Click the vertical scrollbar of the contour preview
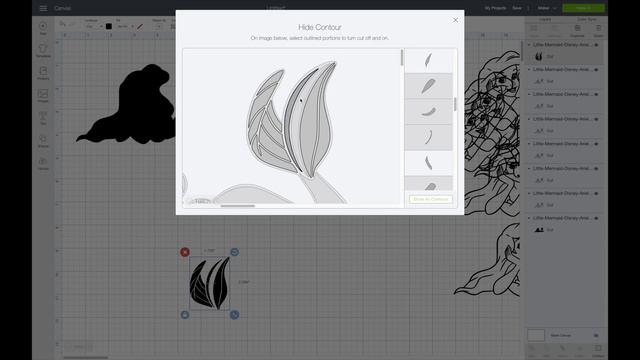The height and width of the screenshot is (360, 640). point(402,58)
